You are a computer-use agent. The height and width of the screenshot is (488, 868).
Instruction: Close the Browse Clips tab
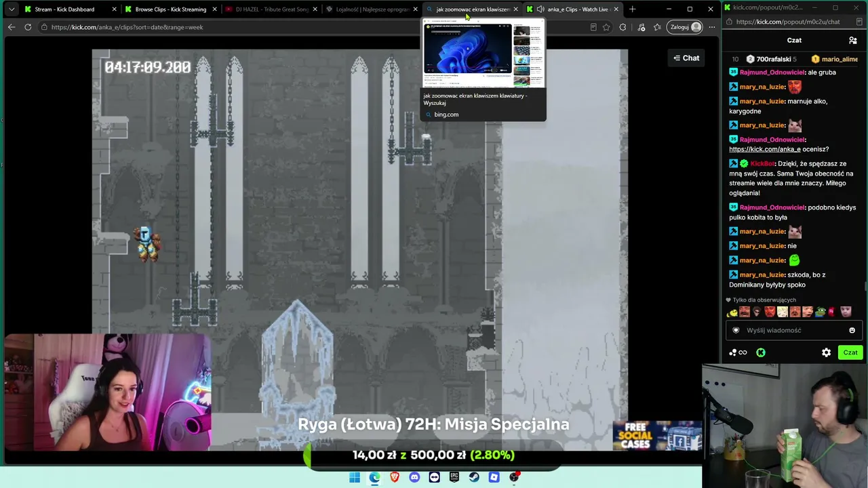(214, 9)
